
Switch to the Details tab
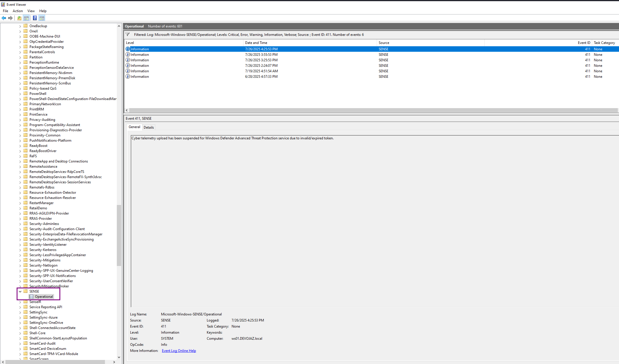pyautogui.click(x=149, y=127)
